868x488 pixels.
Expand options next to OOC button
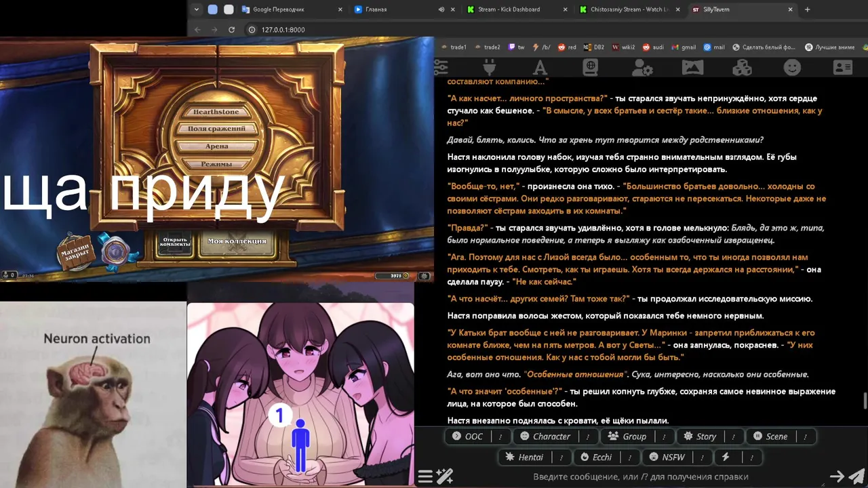[x=501, y=436]
